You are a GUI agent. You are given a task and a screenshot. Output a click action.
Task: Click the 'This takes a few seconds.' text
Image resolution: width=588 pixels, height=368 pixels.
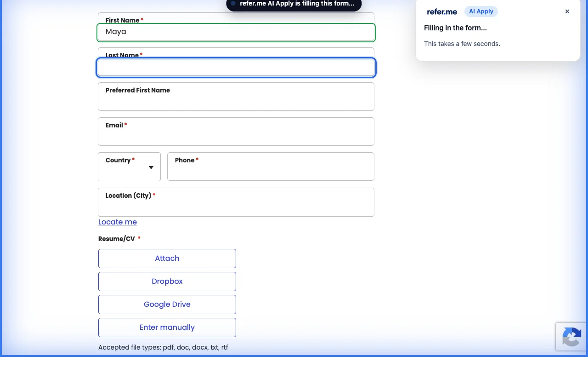(x=462, y=44)
